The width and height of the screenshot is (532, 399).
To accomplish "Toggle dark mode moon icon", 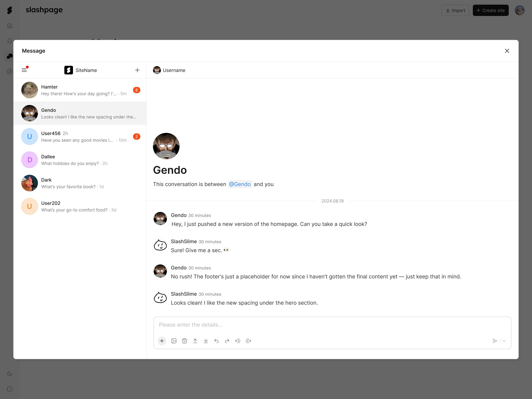I will [x=10, y=374].
